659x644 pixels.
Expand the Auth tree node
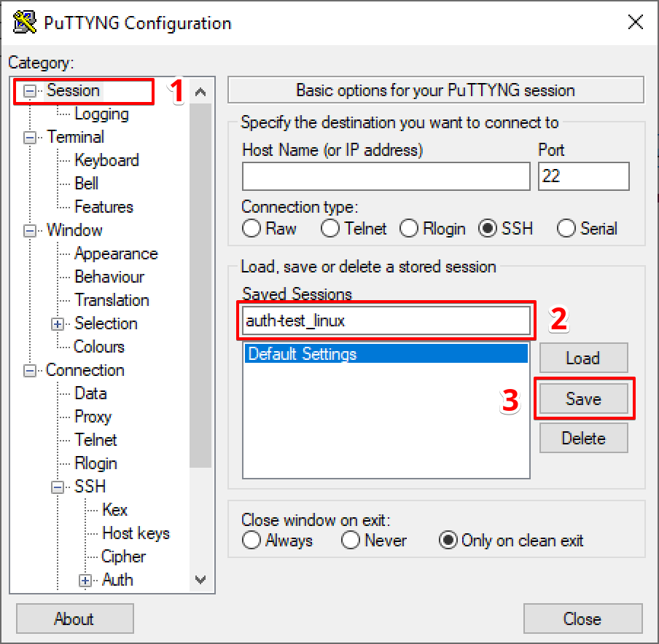click(x=85, y=580)
